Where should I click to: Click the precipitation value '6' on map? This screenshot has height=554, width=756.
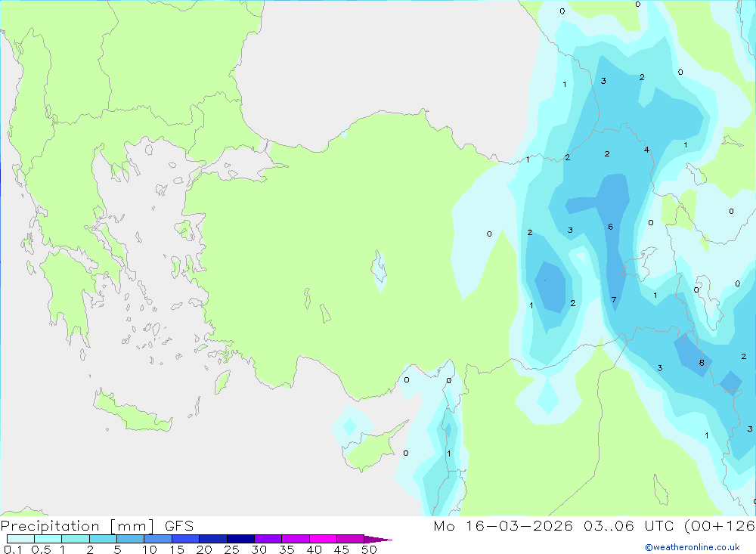(x=610, y=227)
